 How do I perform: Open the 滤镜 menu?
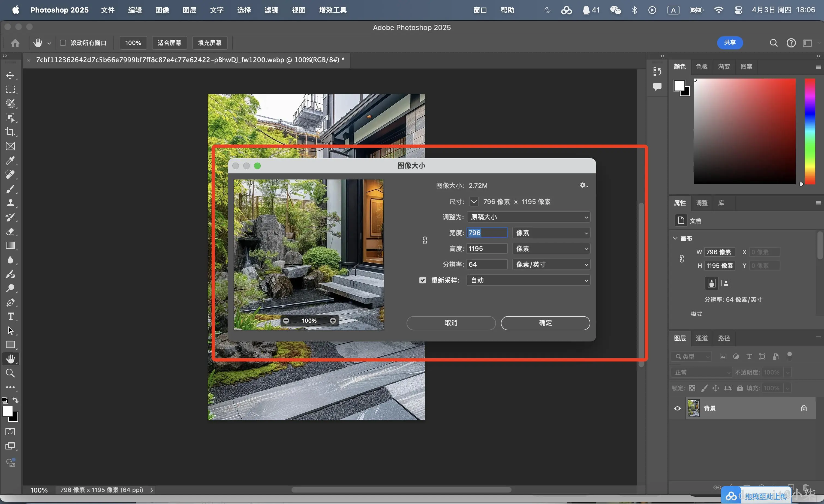[x=271, y=10]
